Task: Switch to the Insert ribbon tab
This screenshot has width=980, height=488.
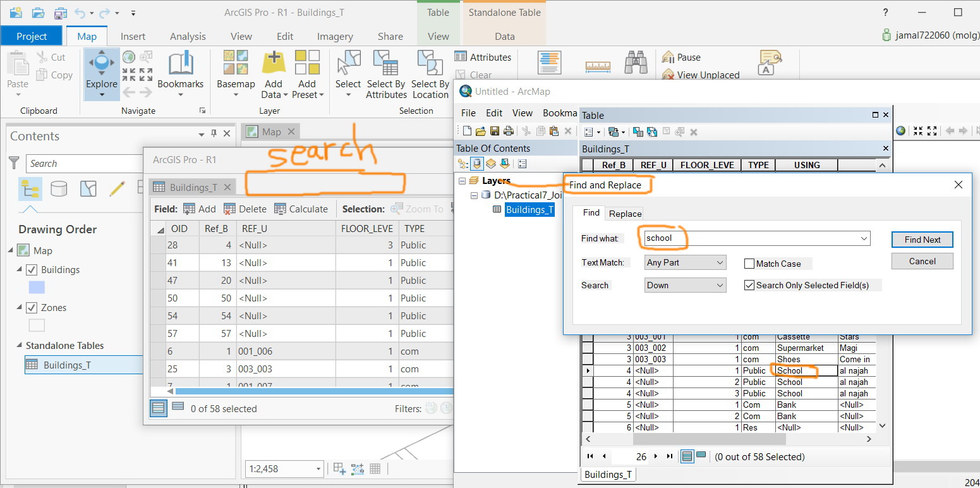Action: click(133, 36)
